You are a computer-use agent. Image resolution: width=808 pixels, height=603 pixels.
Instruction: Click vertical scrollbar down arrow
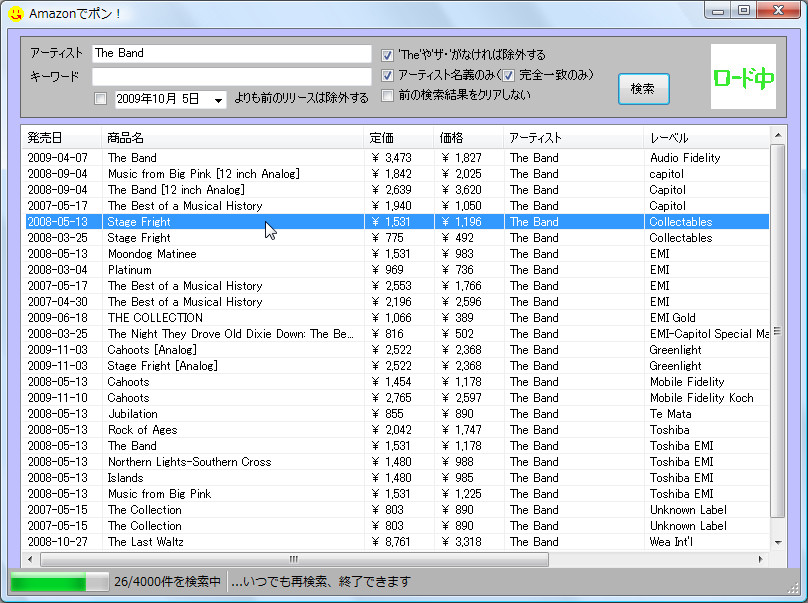click(x=778, y=542)
